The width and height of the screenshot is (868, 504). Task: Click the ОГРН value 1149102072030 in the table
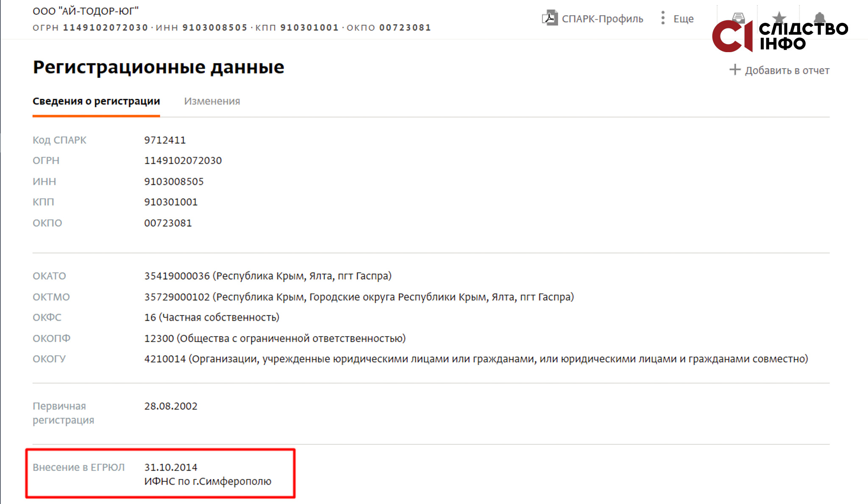183,161
